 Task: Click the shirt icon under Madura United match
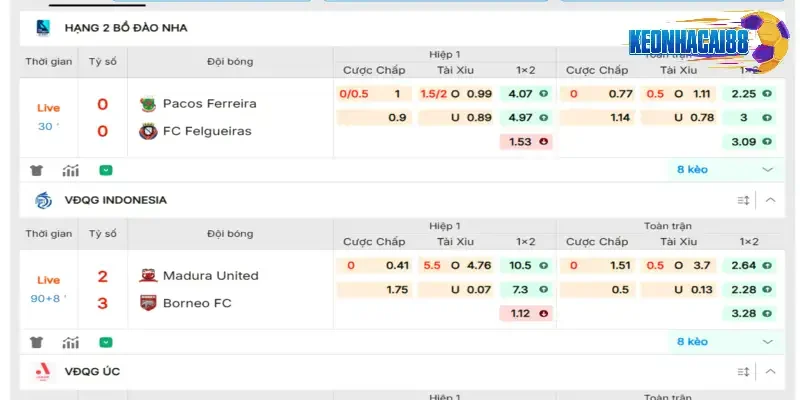[36, 342]
